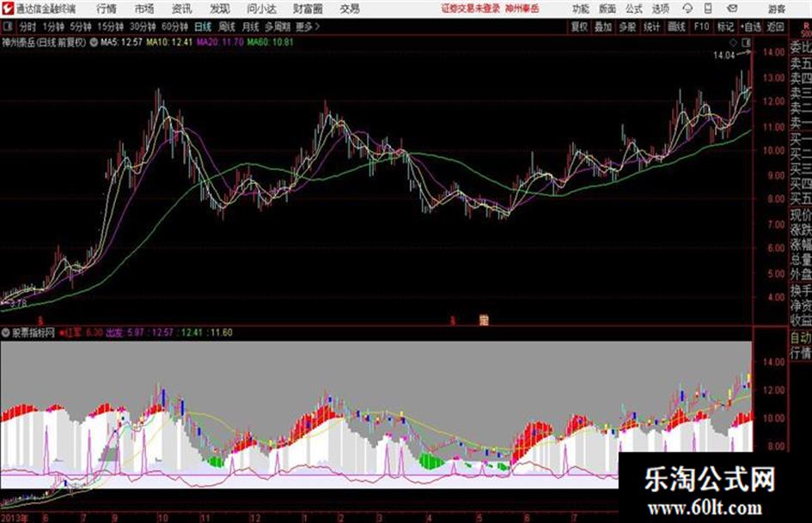Click the 自动 sidebar label
Image resolution: width=812 pixels, height=523 pixels.
click(x=801, y=338)
